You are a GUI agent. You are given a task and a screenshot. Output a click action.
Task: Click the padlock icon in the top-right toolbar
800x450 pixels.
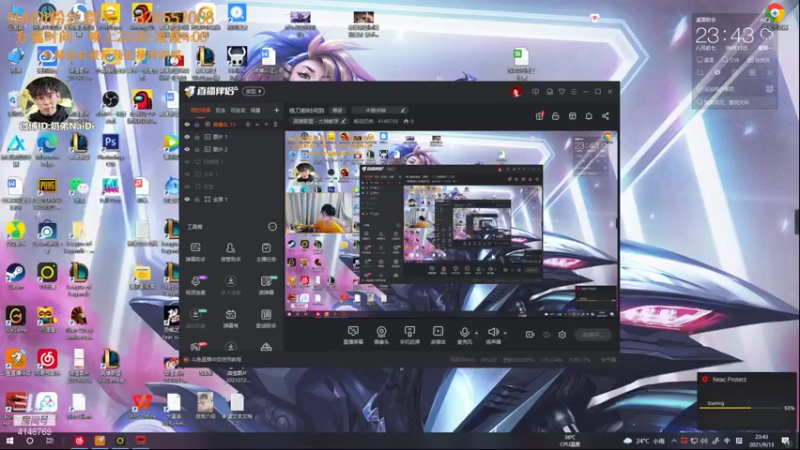(556, 116)
